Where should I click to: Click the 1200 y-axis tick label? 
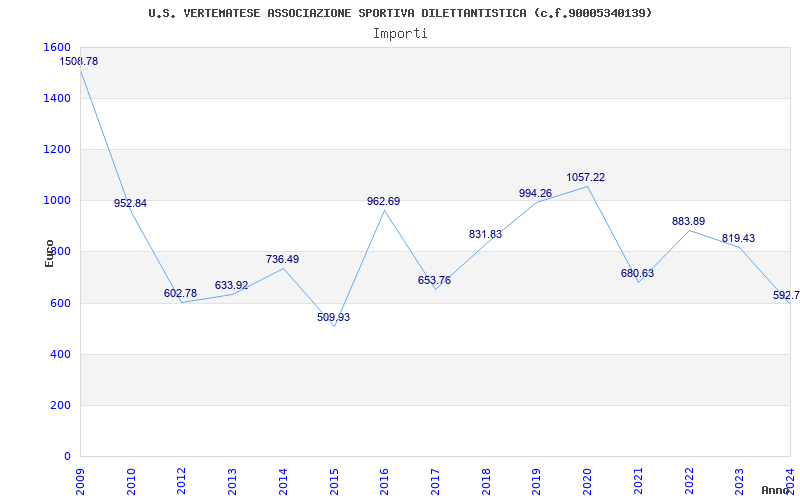pos(58,149)
